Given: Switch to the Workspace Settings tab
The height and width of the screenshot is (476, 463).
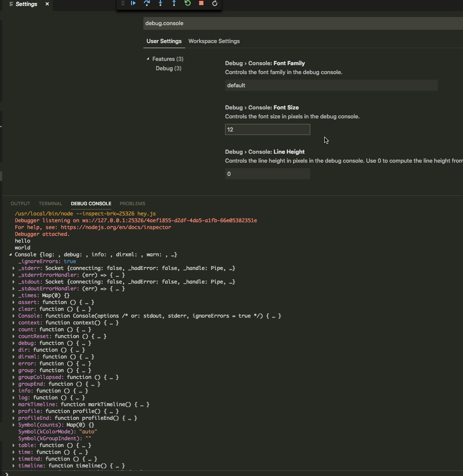Looking at the screenshot, I should tap(214, 41).
